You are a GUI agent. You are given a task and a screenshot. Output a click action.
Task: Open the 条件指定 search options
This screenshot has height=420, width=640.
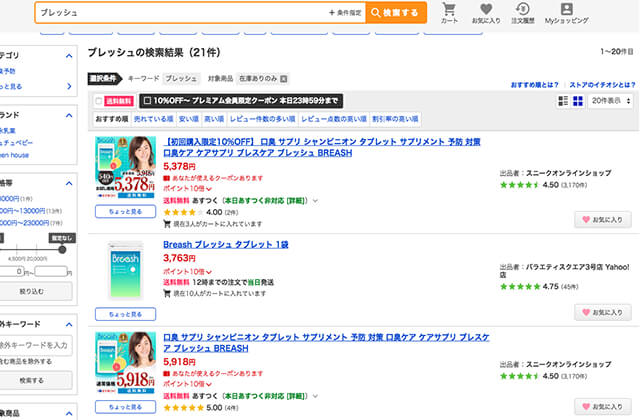345,13
